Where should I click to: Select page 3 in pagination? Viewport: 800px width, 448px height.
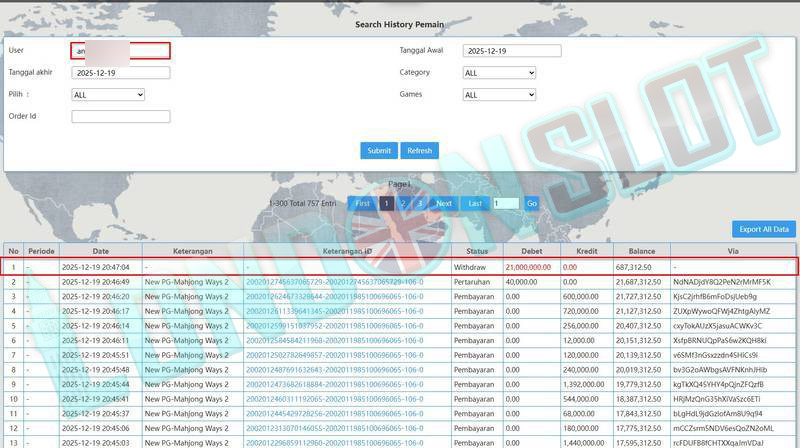[x=420, y=203]
